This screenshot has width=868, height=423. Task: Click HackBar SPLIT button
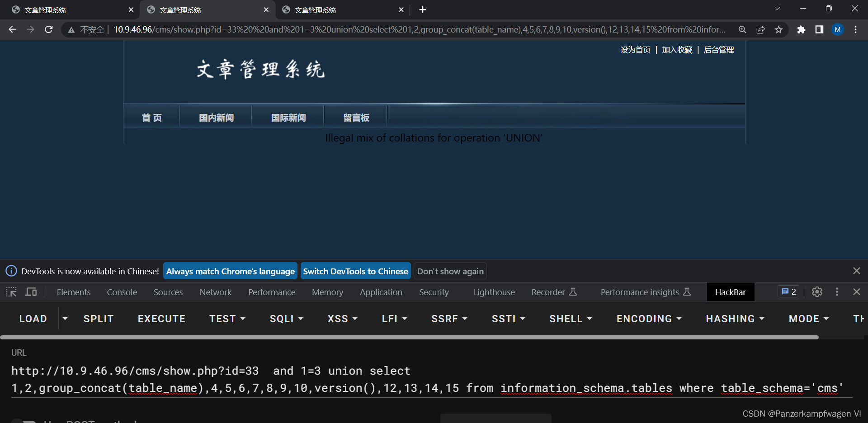coord(99,319)
